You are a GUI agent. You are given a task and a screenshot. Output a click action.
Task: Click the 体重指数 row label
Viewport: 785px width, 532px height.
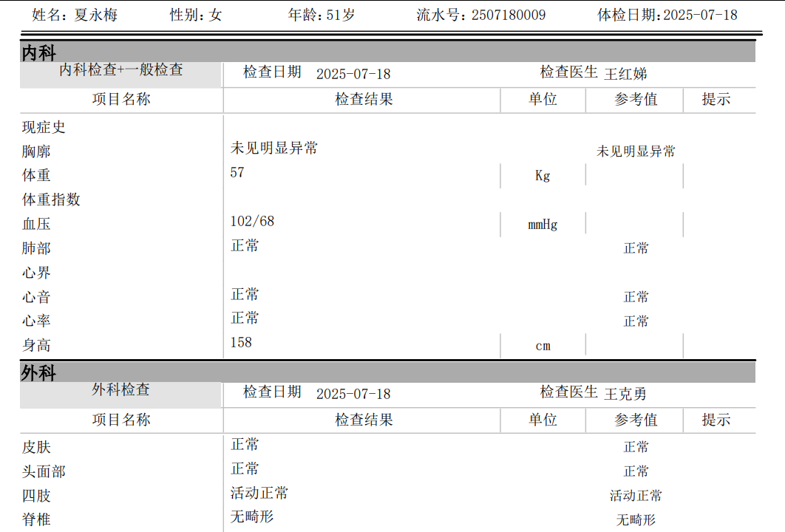(x=51, y=199)
